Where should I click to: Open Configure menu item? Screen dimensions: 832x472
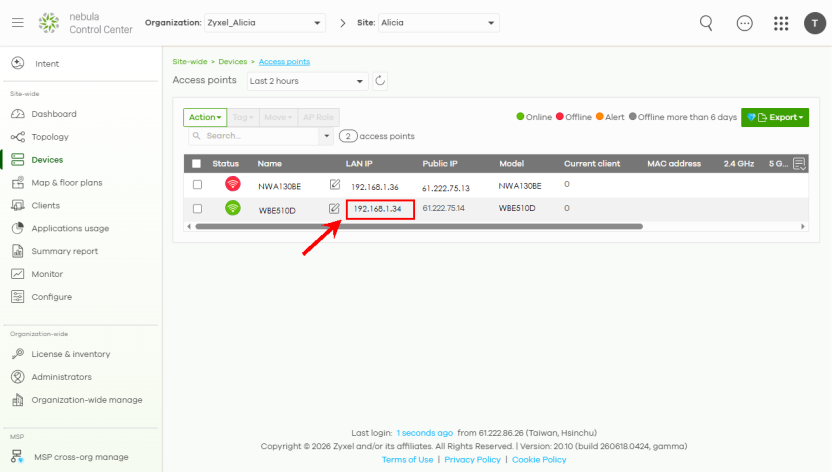[x=51, y=296]
